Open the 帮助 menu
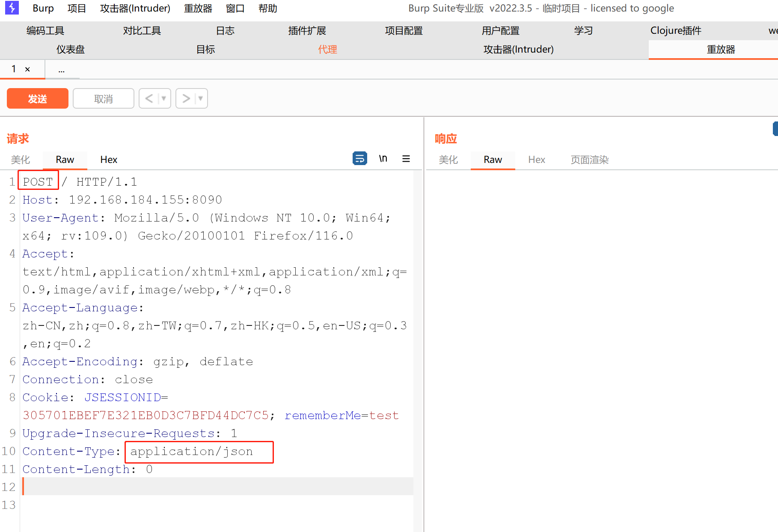 point(268,8)
